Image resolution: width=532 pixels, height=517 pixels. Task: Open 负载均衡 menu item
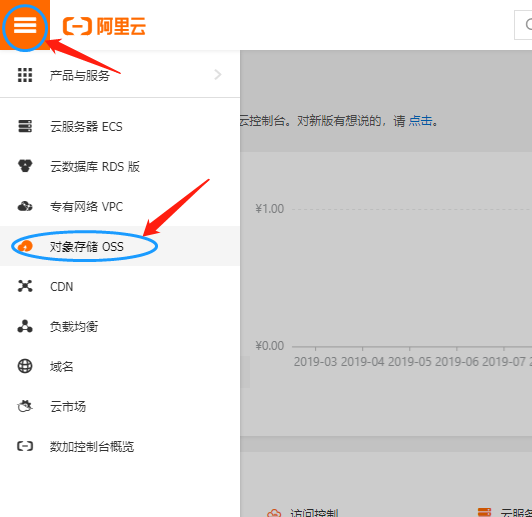(x=74, y=327)
